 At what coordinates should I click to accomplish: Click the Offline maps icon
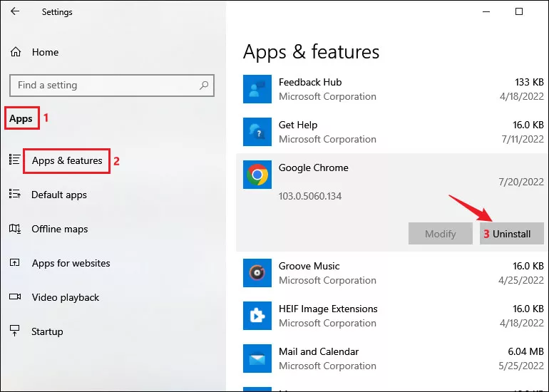pos(14,229)
